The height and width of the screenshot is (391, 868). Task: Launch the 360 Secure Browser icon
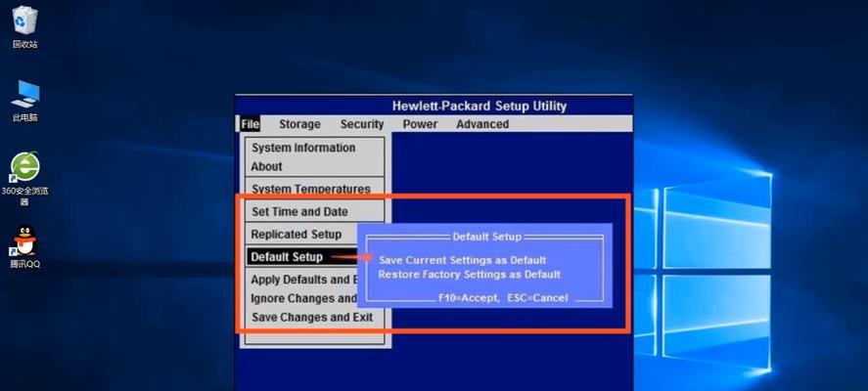click(x=24, y=178)
